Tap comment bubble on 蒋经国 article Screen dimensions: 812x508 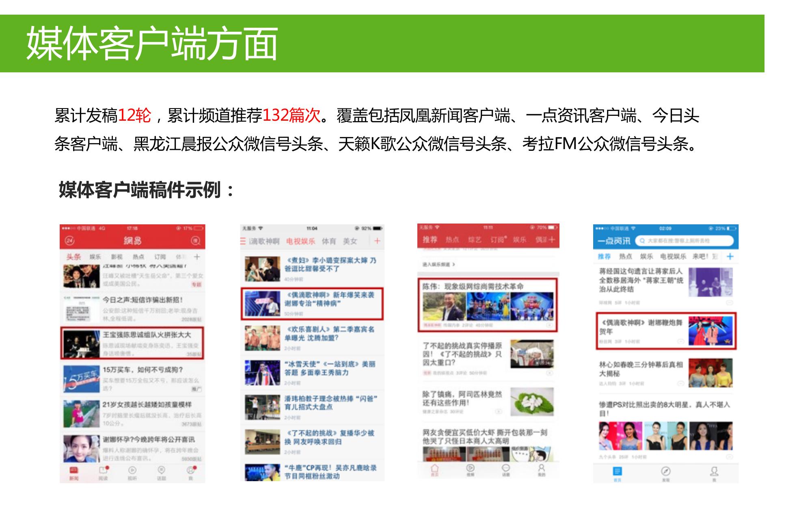tap(729, 303)
